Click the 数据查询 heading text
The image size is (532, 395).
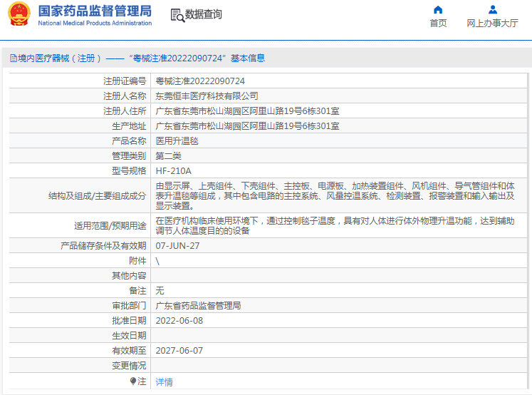[204, 15]
